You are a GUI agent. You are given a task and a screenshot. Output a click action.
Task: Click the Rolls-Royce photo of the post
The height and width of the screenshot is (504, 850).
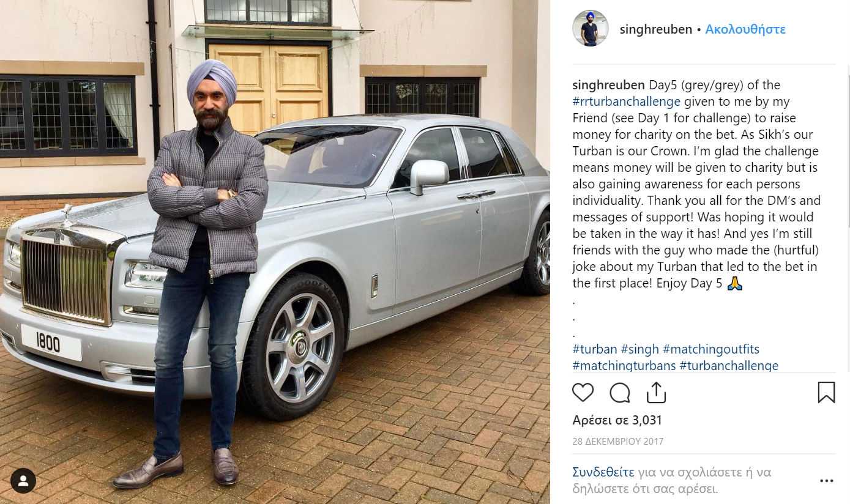pyautogui.click(x=275, y=252)
